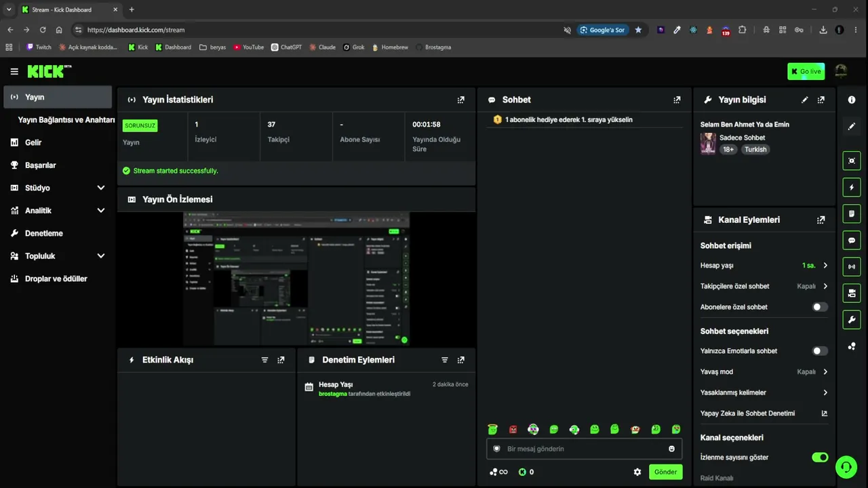
Task: Open the Twitch bookmark
Action: [39, 47]
